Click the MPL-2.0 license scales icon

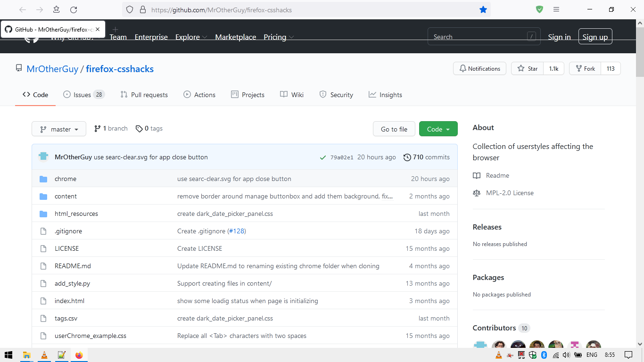[x=476, y=193]
